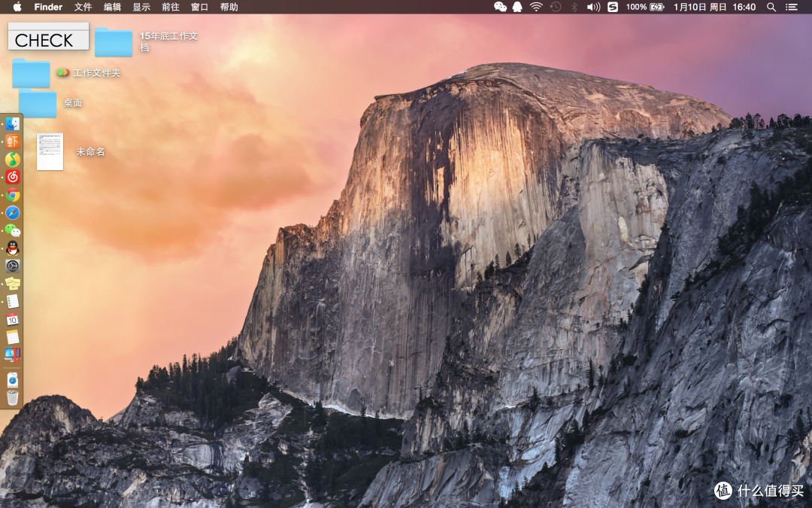Open the 编辑 menu
The height and width of the screenshot is (508, 812).
[112, 7]
